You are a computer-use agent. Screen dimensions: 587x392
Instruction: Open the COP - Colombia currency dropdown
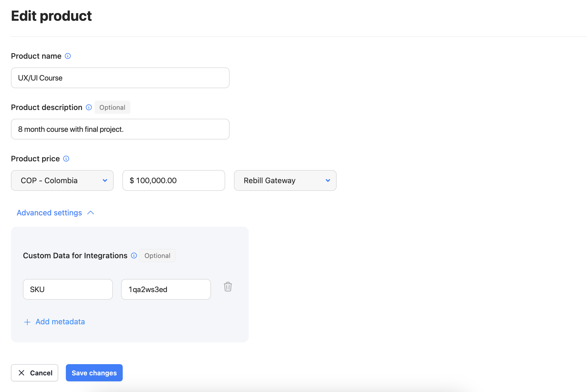pos(62,180)
